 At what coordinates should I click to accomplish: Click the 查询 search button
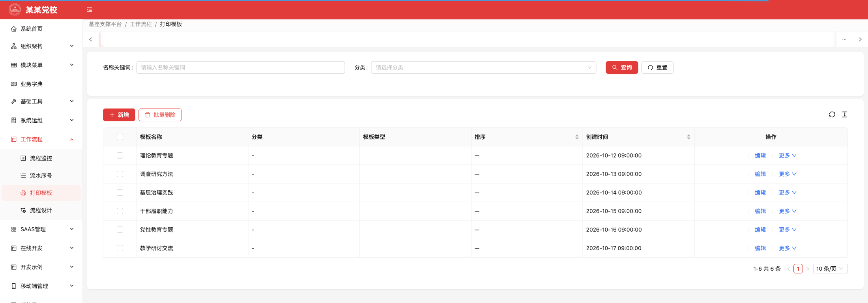pyautogui.click(x=622, y=67)
